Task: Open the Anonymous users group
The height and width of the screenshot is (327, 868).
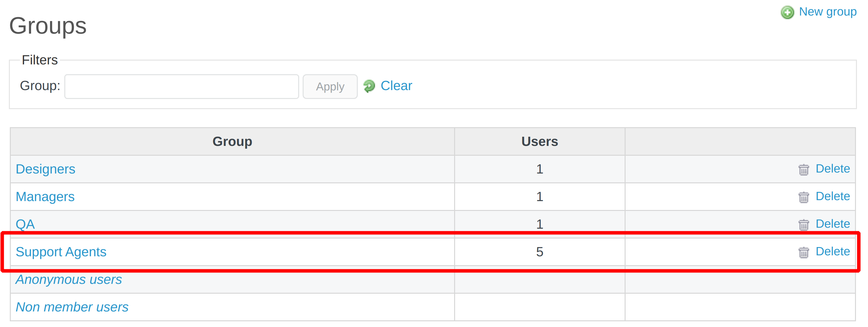Action: (x=69, y=280)
